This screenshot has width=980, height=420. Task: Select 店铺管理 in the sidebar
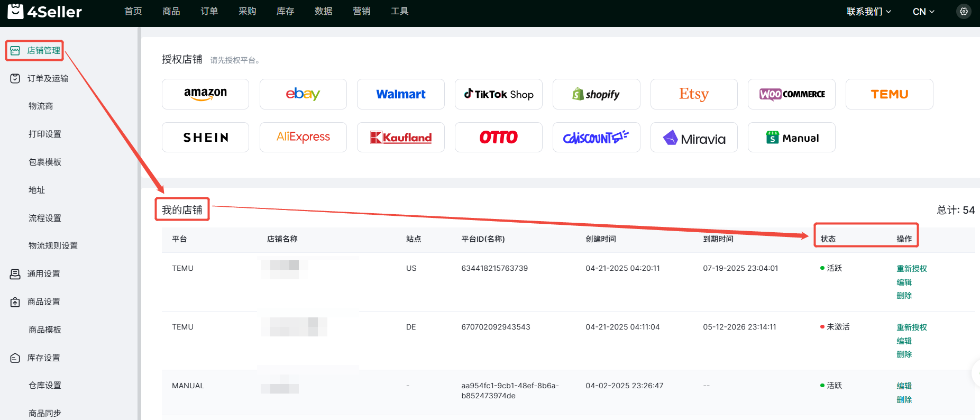(43, 50)
